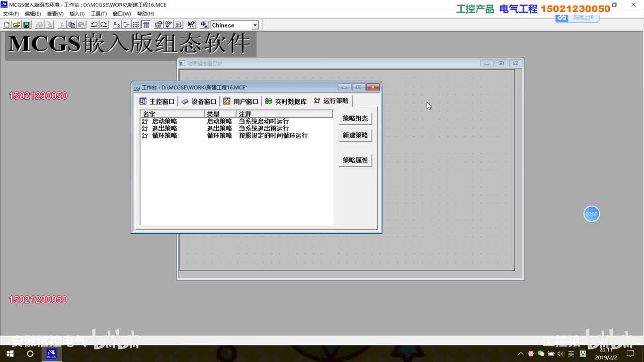
Task: Click the download project toolbar icon
Action: 178,25
